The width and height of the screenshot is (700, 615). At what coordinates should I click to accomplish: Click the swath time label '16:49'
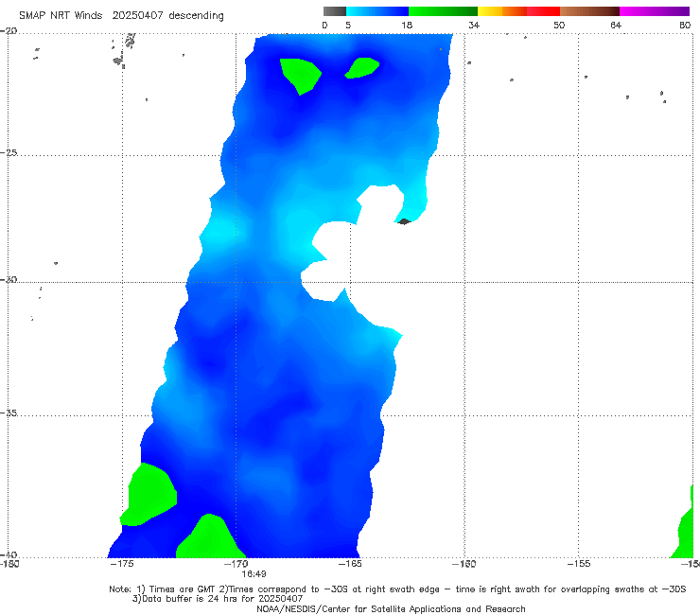pyautogui.click(x=254, y=574)
